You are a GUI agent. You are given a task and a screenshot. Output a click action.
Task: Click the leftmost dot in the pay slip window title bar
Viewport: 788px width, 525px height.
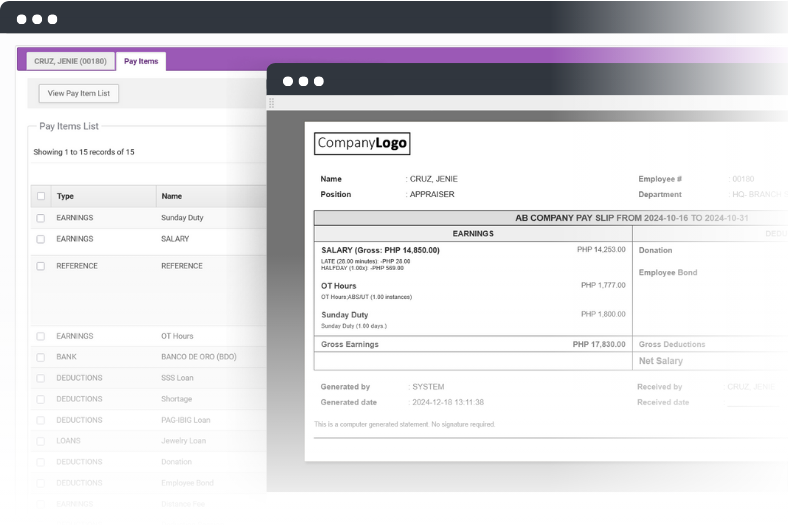(x=287, y=81)
